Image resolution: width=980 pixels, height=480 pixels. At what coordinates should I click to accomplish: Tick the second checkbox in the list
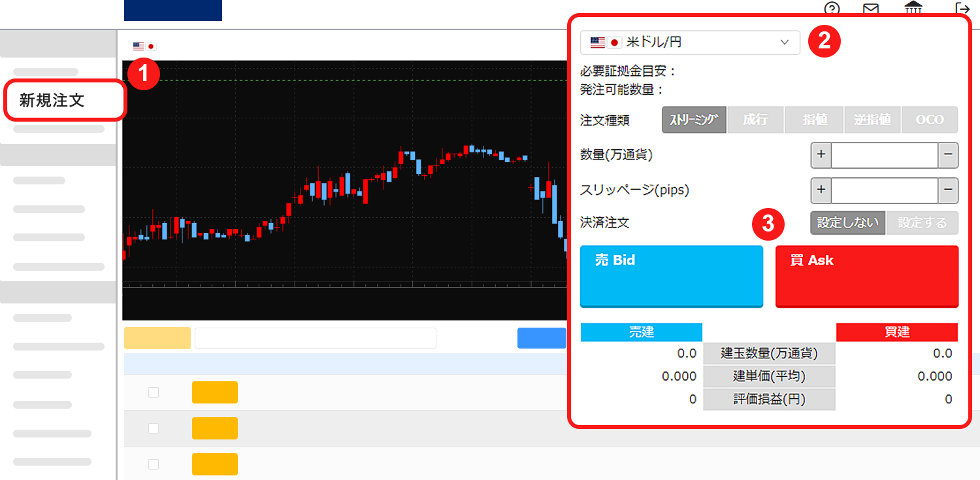(x=154, y=428)
